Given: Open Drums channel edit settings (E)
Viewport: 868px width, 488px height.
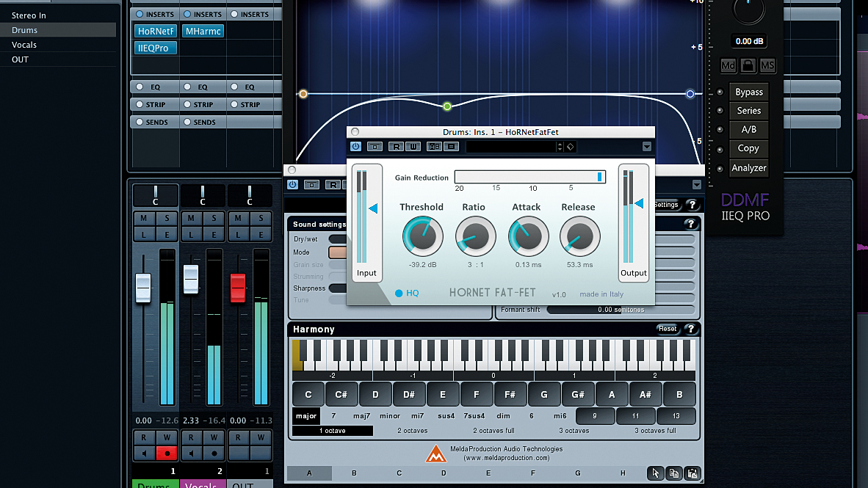Looking at the screenshot, I should 167,235.
